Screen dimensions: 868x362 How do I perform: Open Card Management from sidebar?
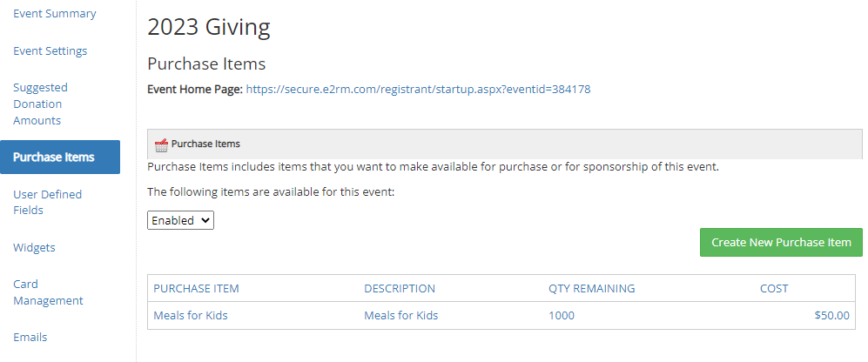pos(48,292)
